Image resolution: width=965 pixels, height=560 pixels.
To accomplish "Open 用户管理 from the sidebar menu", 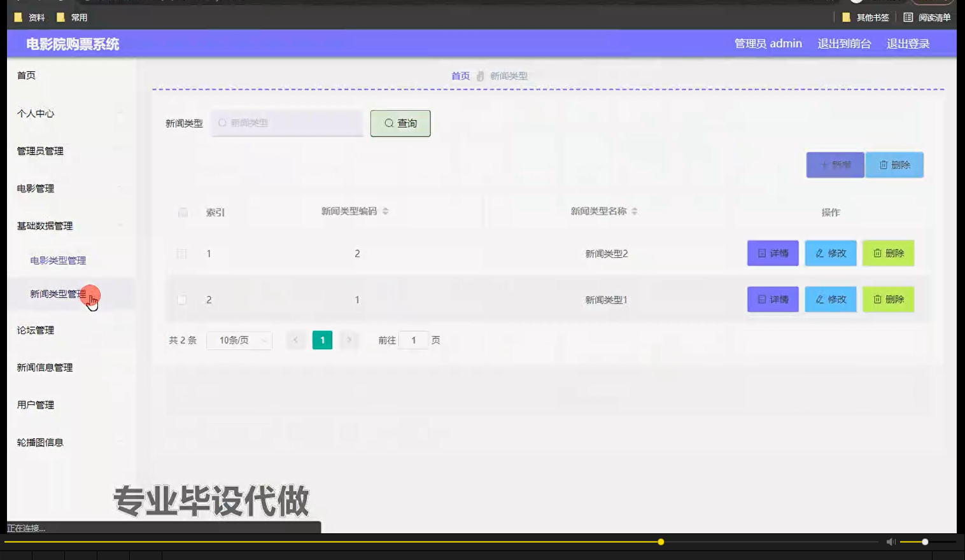I will (x=35, y=405).
